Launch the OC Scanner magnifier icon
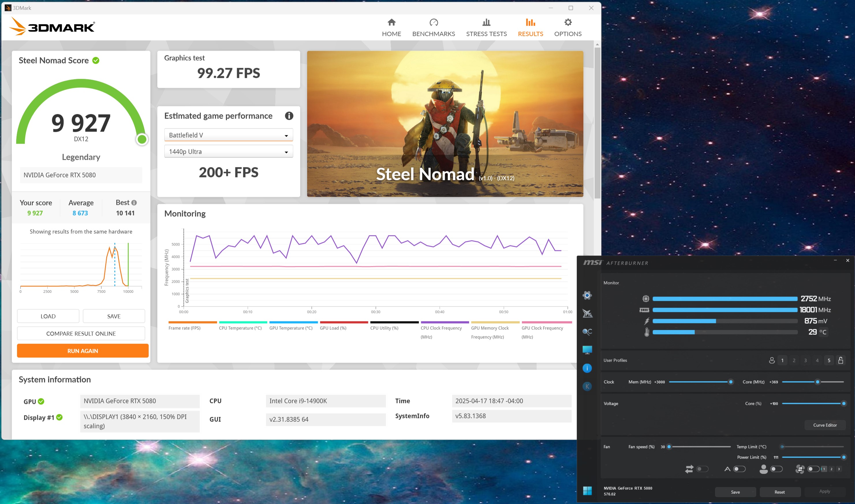 [x=587, y=331]
